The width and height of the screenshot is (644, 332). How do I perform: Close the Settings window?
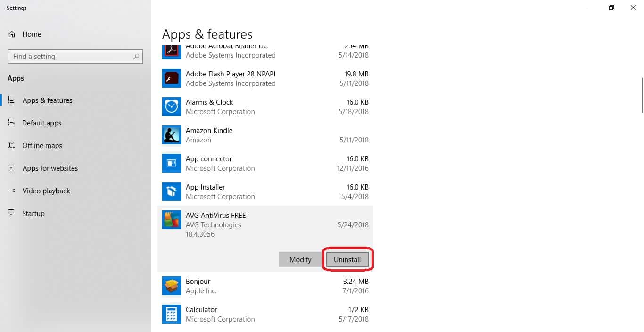click(633, 8)
